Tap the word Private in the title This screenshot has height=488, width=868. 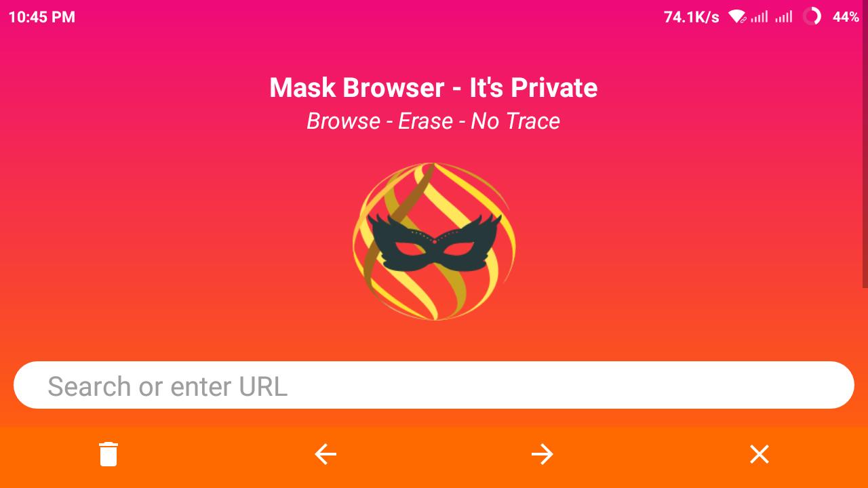point(554,87)
